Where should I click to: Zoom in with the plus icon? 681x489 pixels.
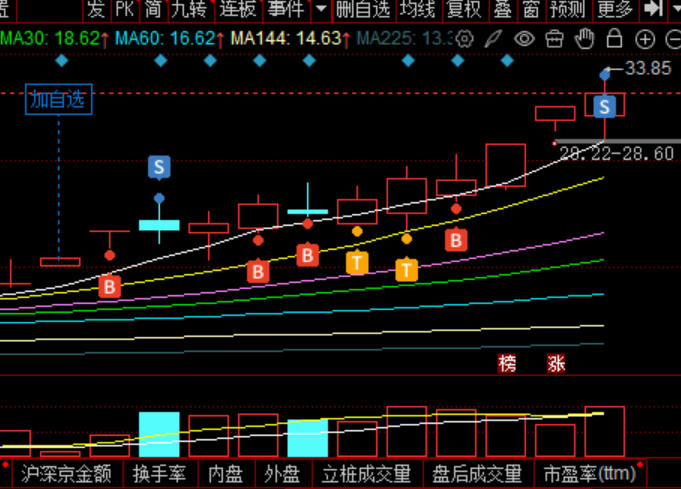click(x=645, y=40)
